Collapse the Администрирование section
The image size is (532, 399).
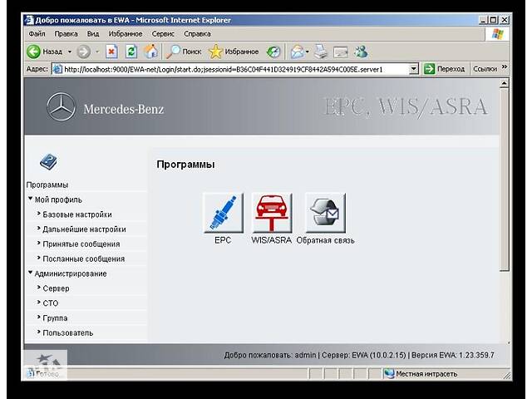point(30,273)
